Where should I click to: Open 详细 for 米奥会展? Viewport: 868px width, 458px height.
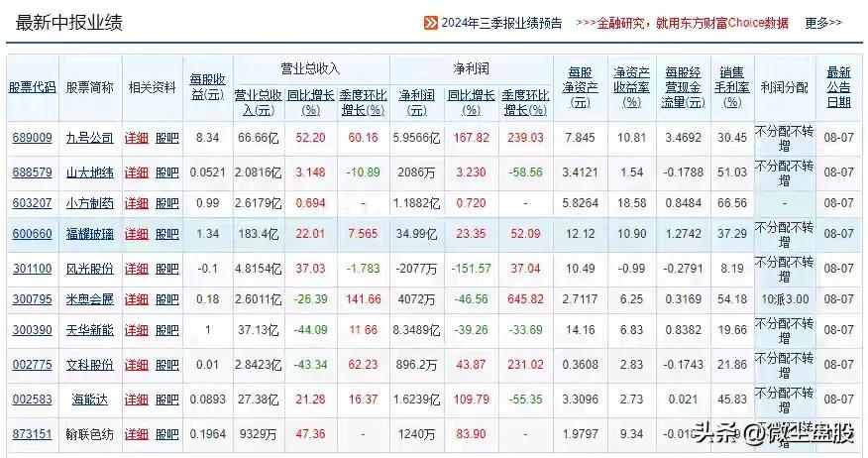[137, 299]
